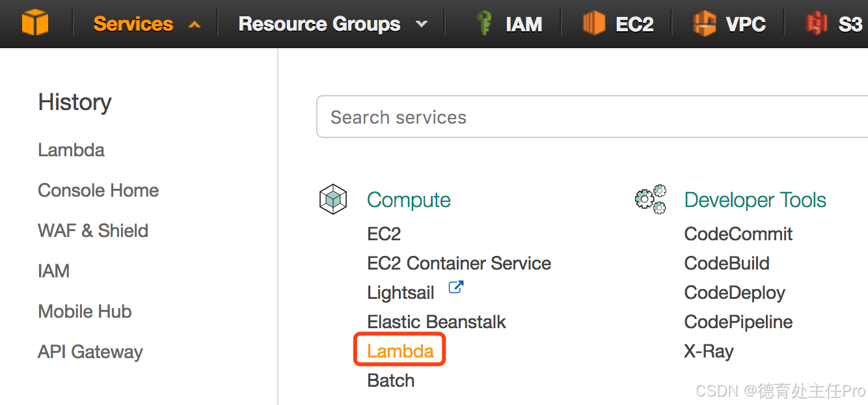The height and width of the screenshot is (405, 868).
Task: Open S3 shortcut in top bar
Action: click(850, 24)
